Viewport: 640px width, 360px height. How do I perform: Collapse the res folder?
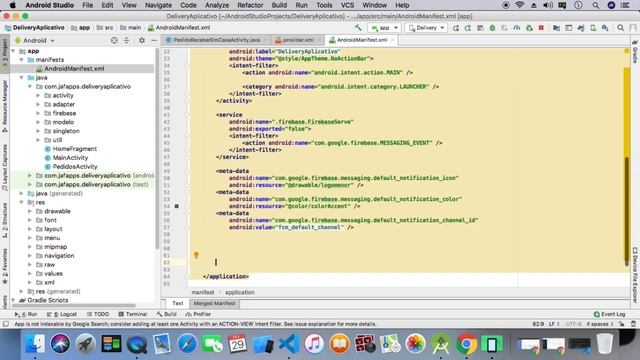[22, 202]
